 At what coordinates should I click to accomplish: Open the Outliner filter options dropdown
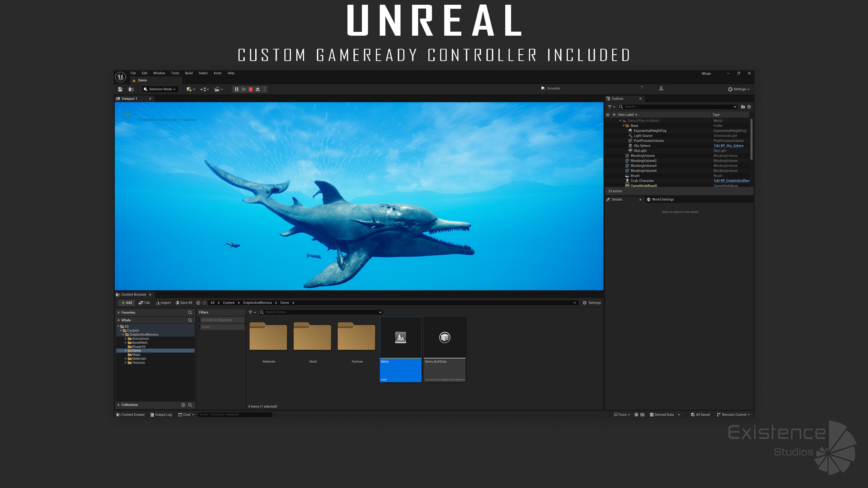click(x=612, y=107)
